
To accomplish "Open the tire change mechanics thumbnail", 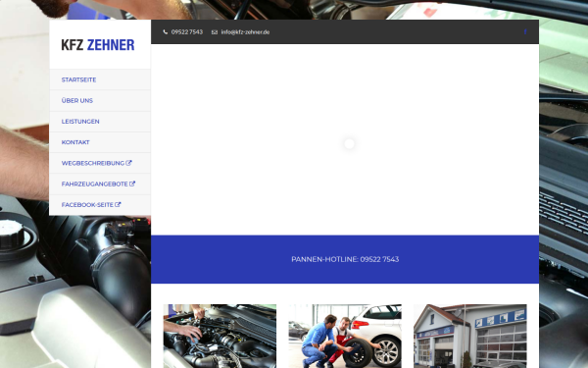I will click(345, 336).
